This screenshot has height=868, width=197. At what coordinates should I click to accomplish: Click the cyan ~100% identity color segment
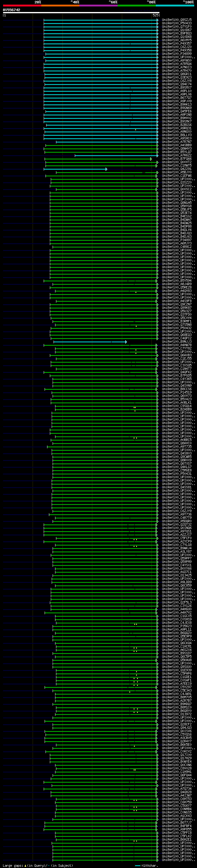point(175,6)
